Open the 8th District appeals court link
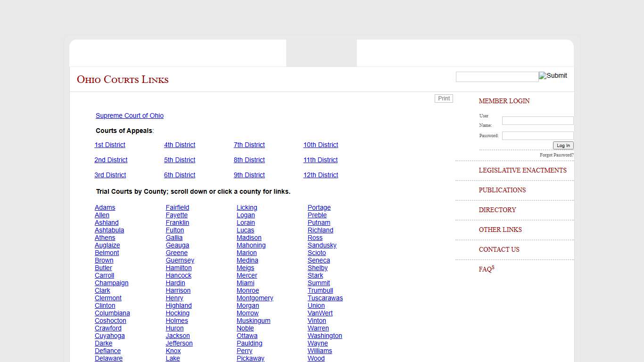This screenshot has height=362, width=644. tap(249, 160)
